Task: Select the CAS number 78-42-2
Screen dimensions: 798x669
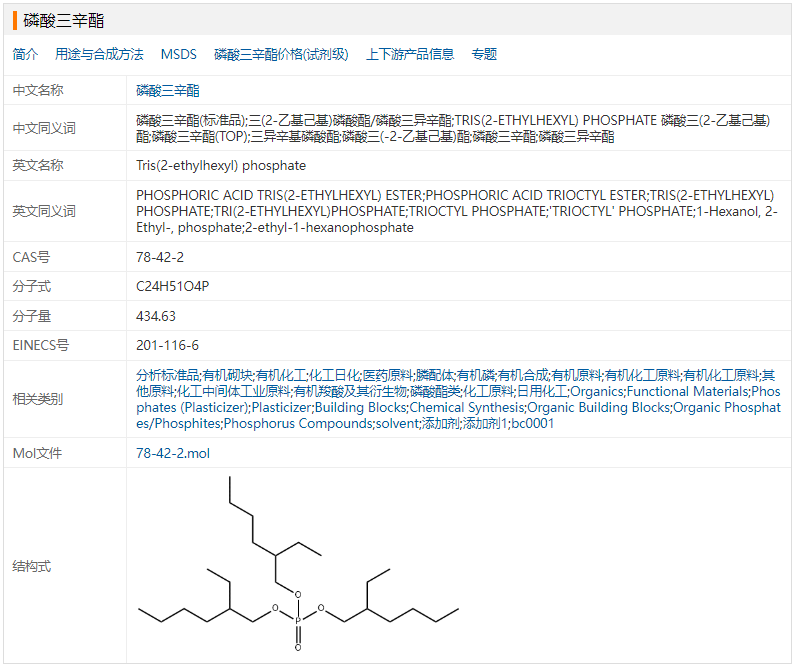Action: [x=160, y=257]
